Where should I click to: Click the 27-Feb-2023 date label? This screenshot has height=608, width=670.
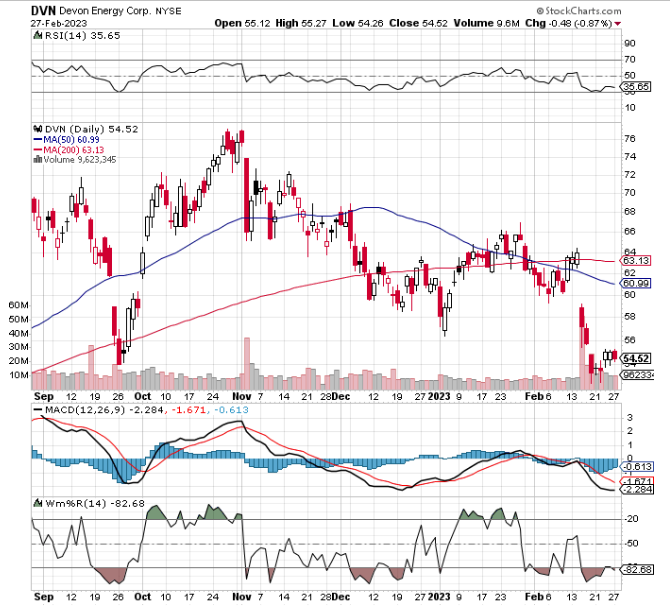(59, 23)
